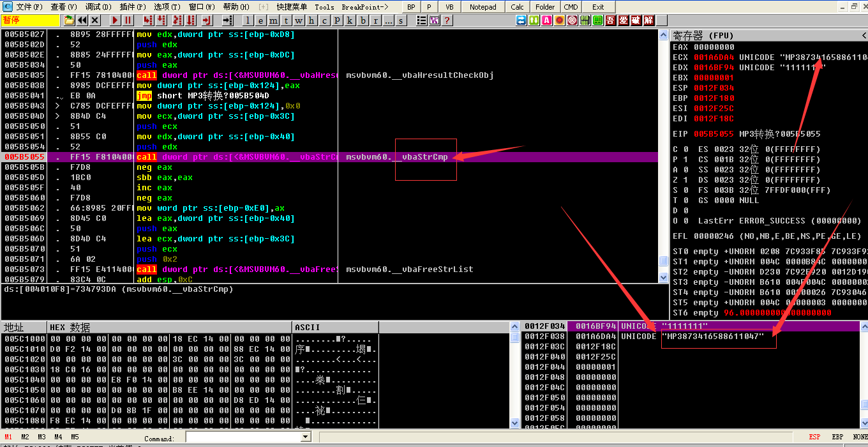Click the Open file folder icon

coord(69,20)
